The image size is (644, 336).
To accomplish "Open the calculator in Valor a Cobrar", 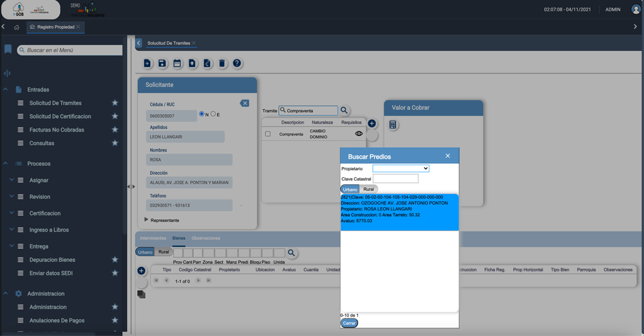I will (x=393, y=125).
